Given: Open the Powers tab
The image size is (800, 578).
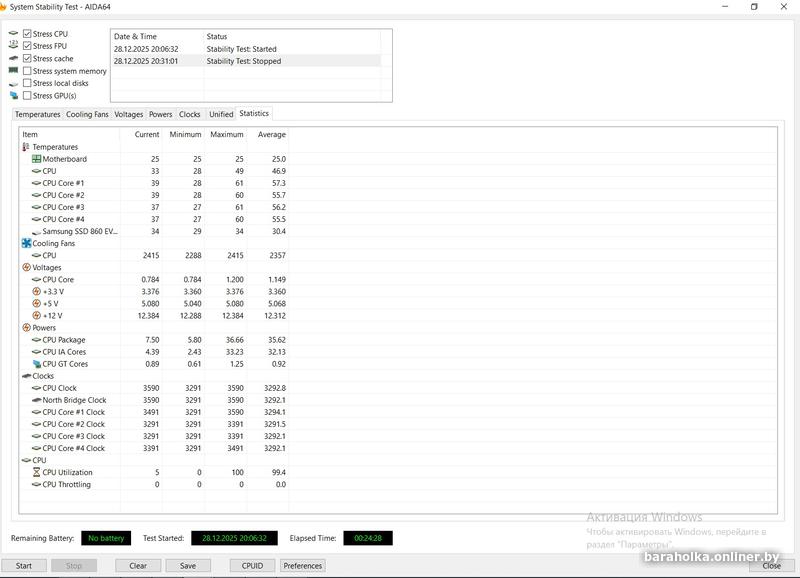Looking at the screenshot, I should 161,114.
